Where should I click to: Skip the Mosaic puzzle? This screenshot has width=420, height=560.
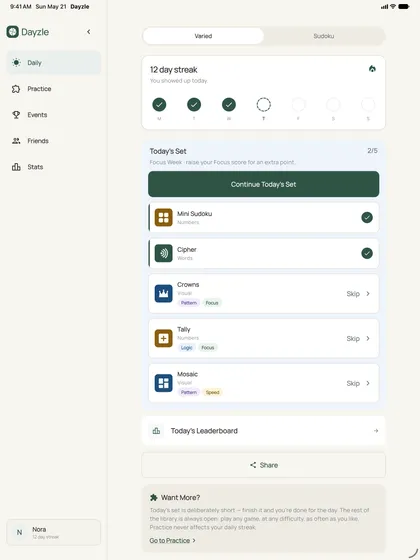coord(353,383)
